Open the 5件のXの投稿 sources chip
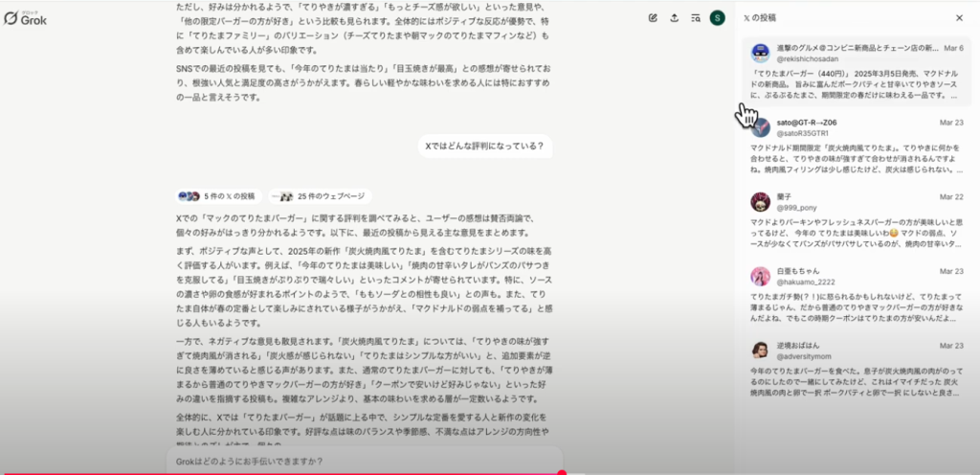Image resolution: width=980 pixels, height=475 pixels. (x=219, y=196)
